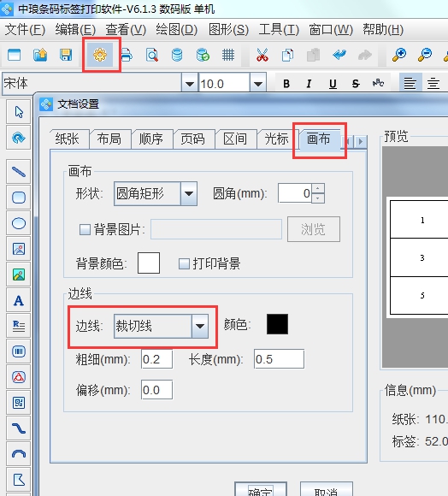Save document with floppy disk icon
This screenshot has width=448, height=496.
[66, 55]
